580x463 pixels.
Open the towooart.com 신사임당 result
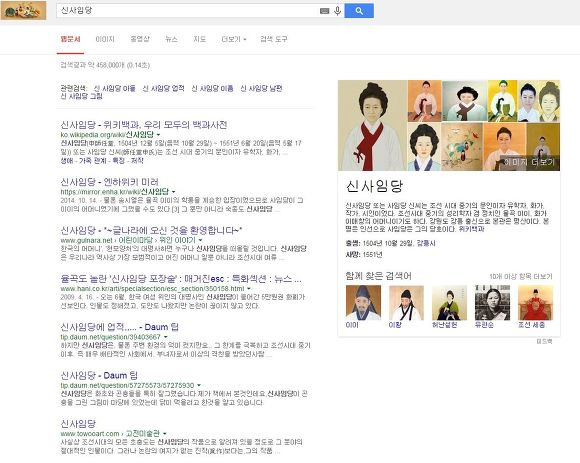[x=78, y=424]
